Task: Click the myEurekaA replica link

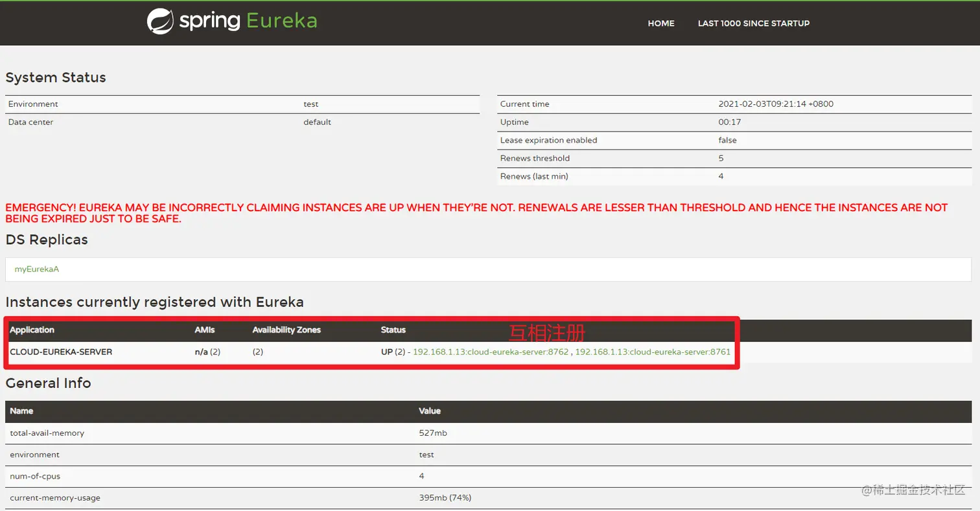Action: [37, 269]
